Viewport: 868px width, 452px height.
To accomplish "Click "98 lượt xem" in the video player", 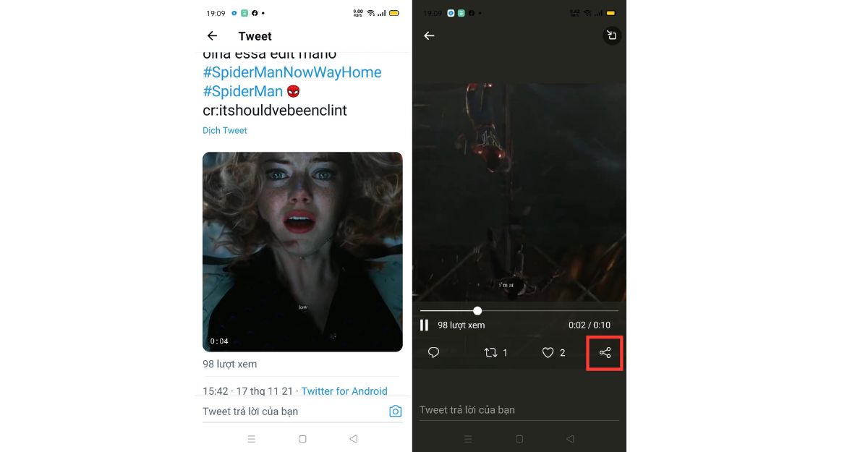I will (x=461, y=325).
